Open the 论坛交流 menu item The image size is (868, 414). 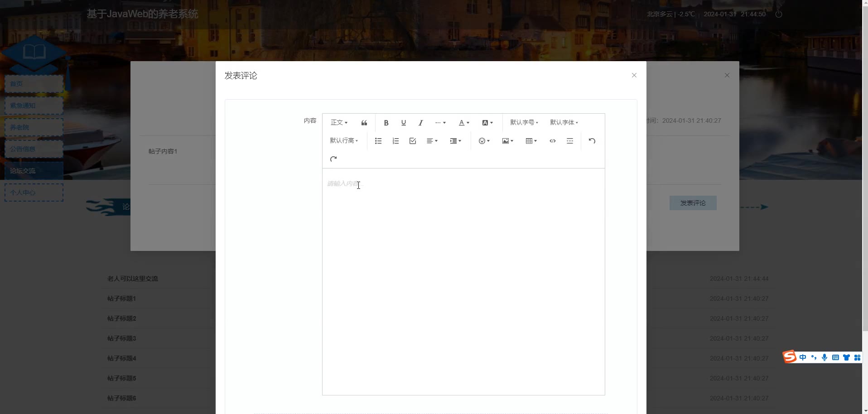(34, 171)
